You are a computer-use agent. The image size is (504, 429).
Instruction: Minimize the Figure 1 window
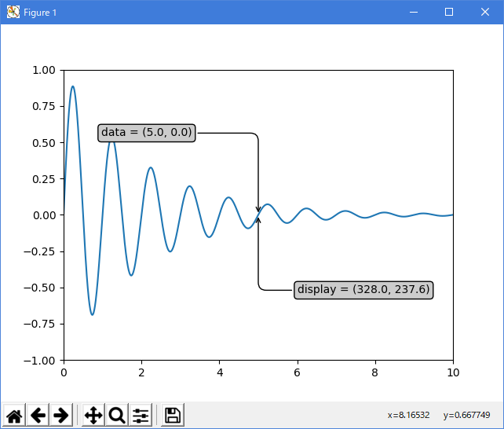tap(412, 12)
